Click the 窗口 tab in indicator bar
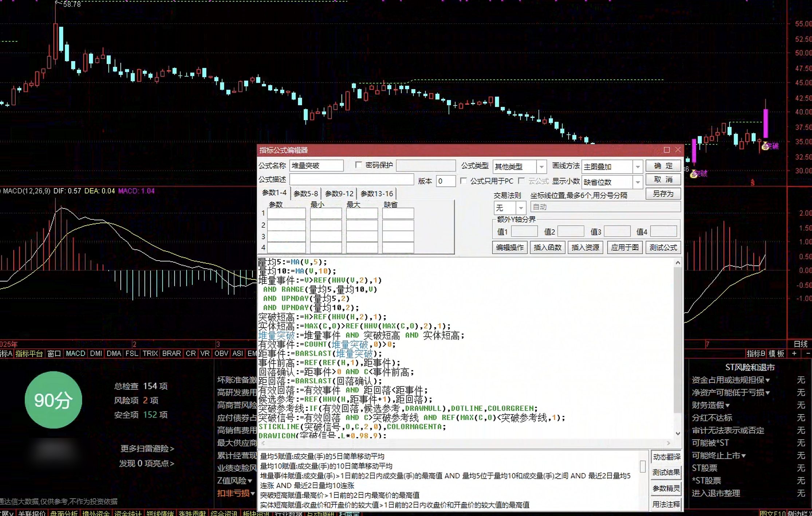 tap(54, 353)
